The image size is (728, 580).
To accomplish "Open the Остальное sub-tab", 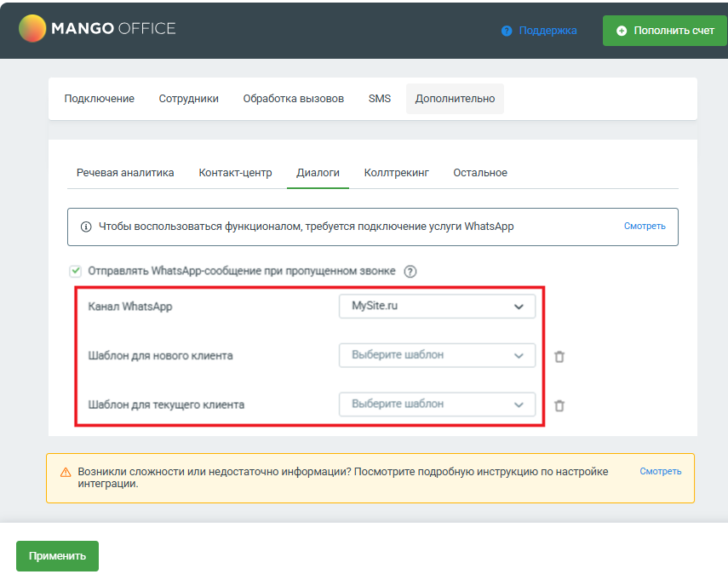I will pos(480,173).
